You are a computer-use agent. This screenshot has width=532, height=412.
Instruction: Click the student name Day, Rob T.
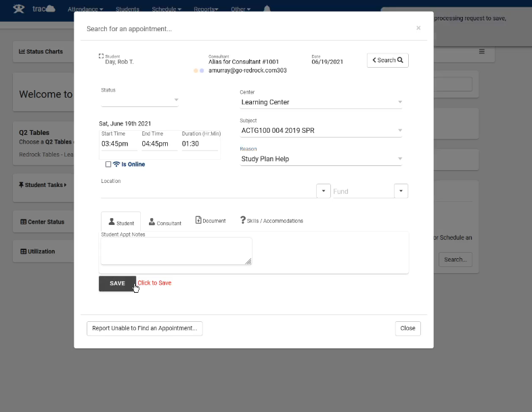pyautogui.click(x=119, y=62)
